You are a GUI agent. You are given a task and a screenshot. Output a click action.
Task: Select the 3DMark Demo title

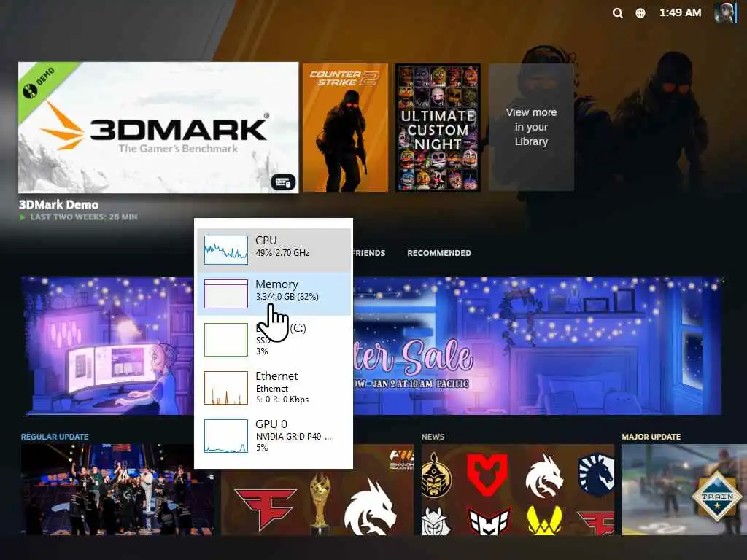[58, 205]
